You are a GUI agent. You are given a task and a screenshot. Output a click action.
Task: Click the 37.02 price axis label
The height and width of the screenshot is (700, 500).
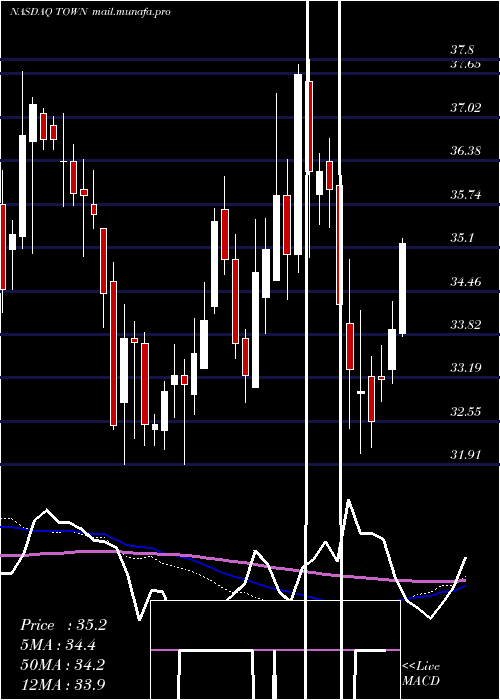coord(466,107)
